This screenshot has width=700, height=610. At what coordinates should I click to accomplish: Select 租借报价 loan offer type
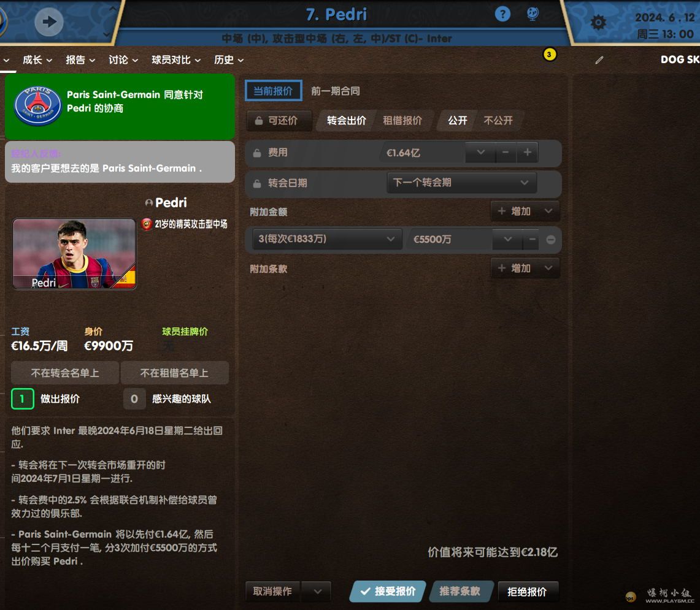tap(402, 121)
